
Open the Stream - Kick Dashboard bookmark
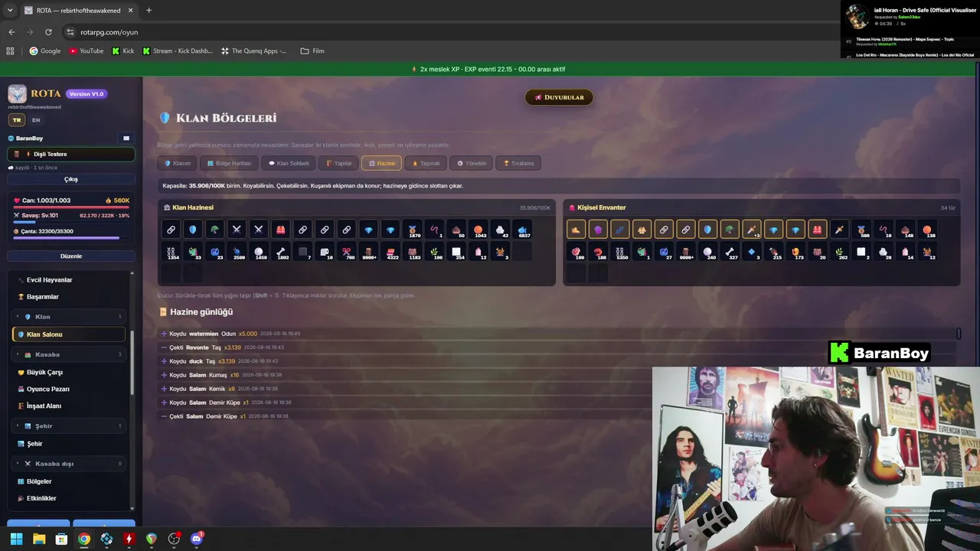178,51
